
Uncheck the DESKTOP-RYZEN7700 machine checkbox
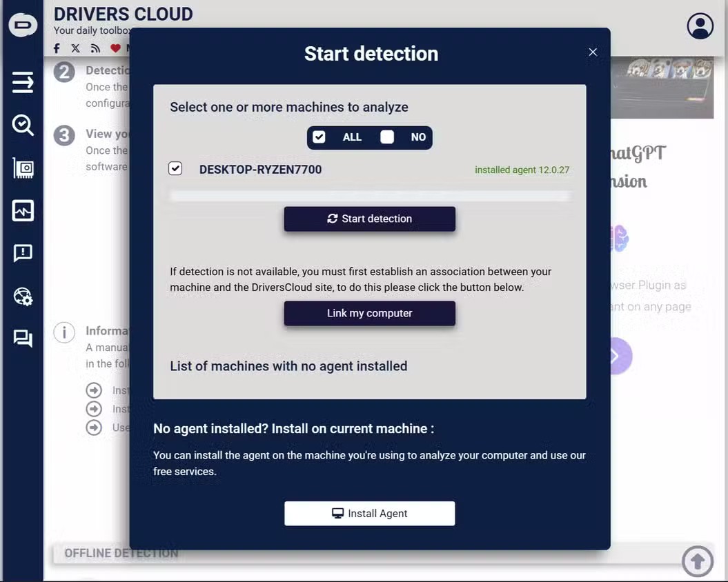click(175, 168)
